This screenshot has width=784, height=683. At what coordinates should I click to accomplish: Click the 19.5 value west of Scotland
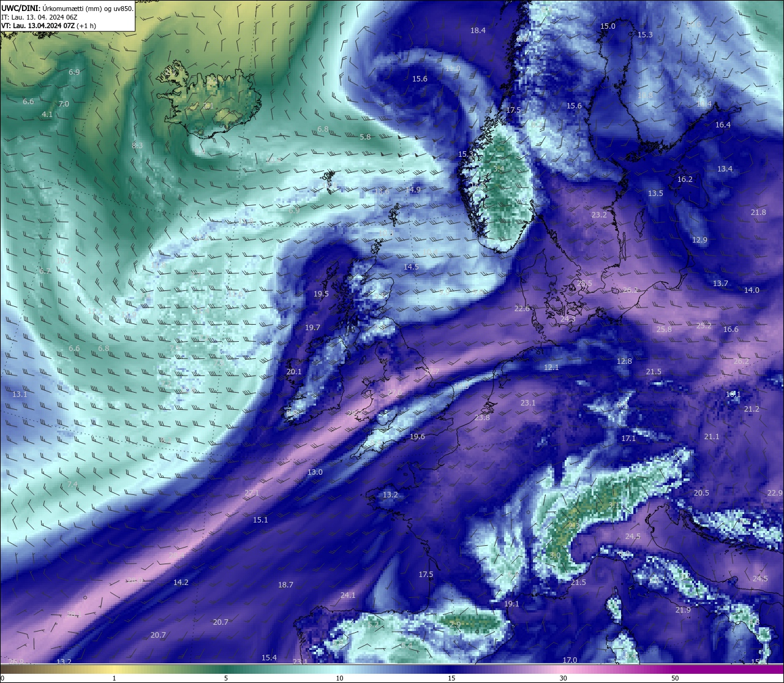coord(321,294)
